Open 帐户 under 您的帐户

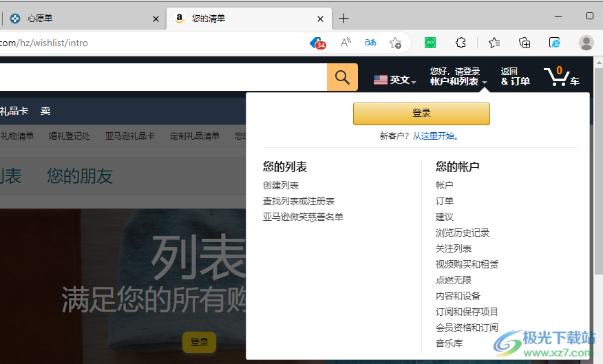(444, 185)
